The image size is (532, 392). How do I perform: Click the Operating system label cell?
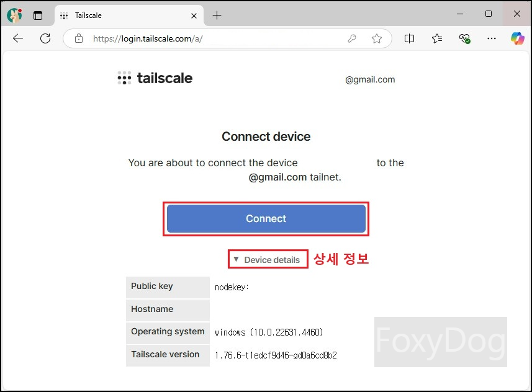(x=168, y=332)
